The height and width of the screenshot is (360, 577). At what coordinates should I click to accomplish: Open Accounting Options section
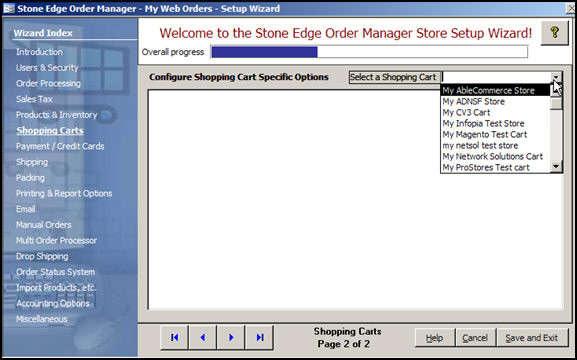53,304
